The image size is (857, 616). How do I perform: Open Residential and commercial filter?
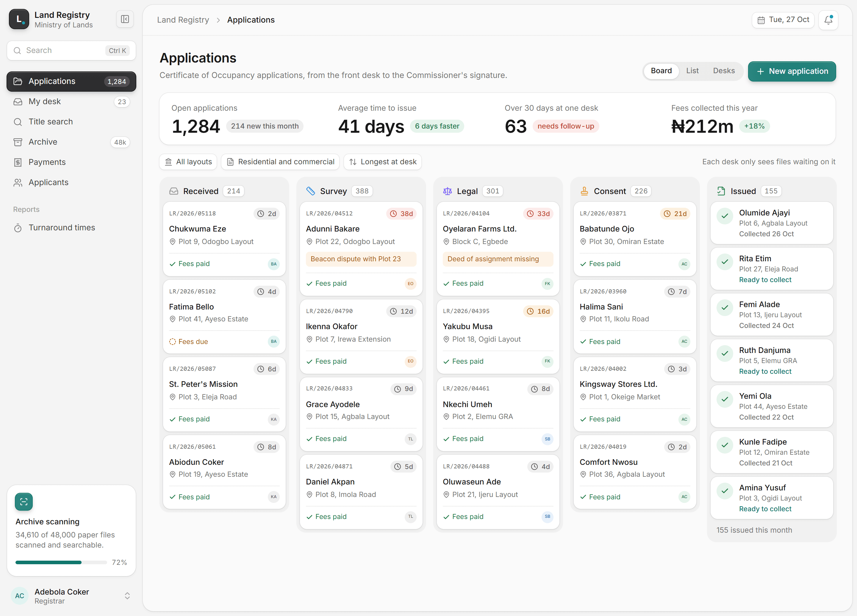click(280, 162)
